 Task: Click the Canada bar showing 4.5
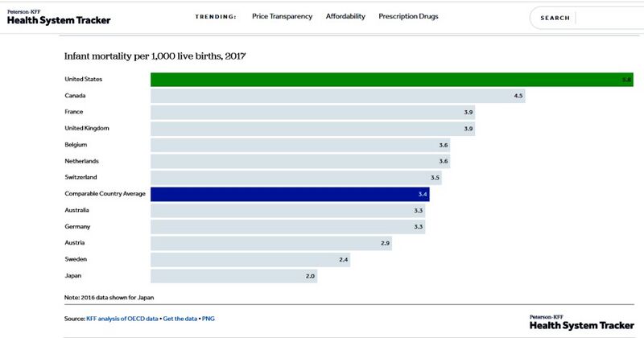pyautogui.click(x=339, y=96)
